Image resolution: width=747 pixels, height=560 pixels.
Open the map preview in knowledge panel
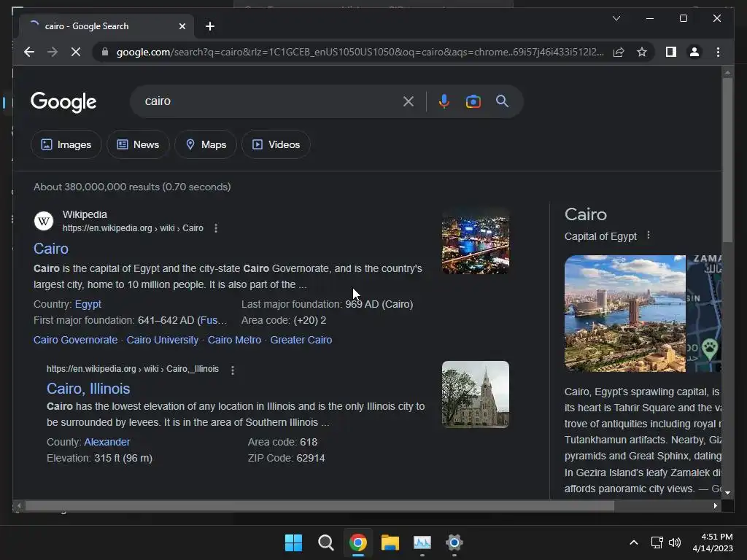point(704,314)
